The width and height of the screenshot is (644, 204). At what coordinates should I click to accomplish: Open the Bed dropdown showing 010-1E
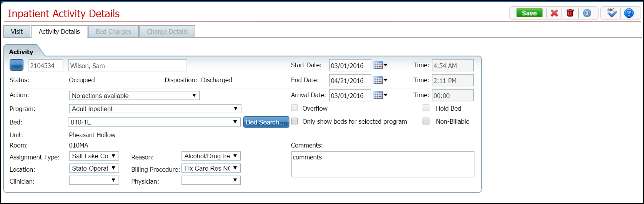tap(155, 122)
